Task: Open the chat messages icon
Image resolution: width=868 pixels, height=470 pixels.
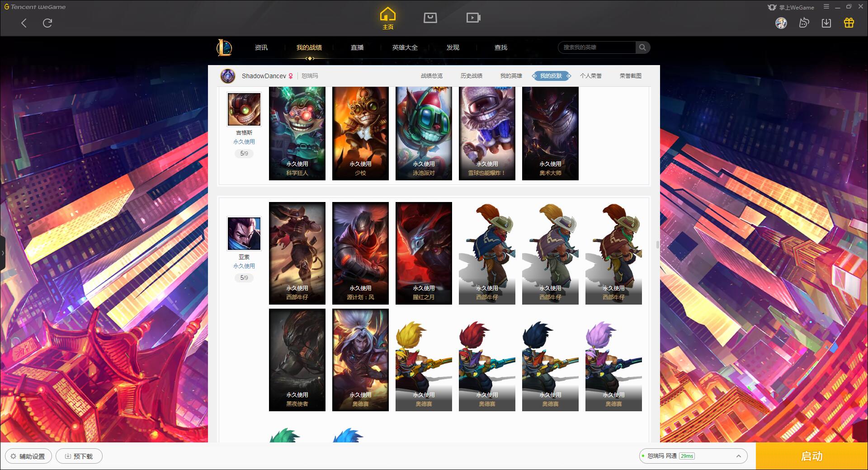Action: click(804, 23)
